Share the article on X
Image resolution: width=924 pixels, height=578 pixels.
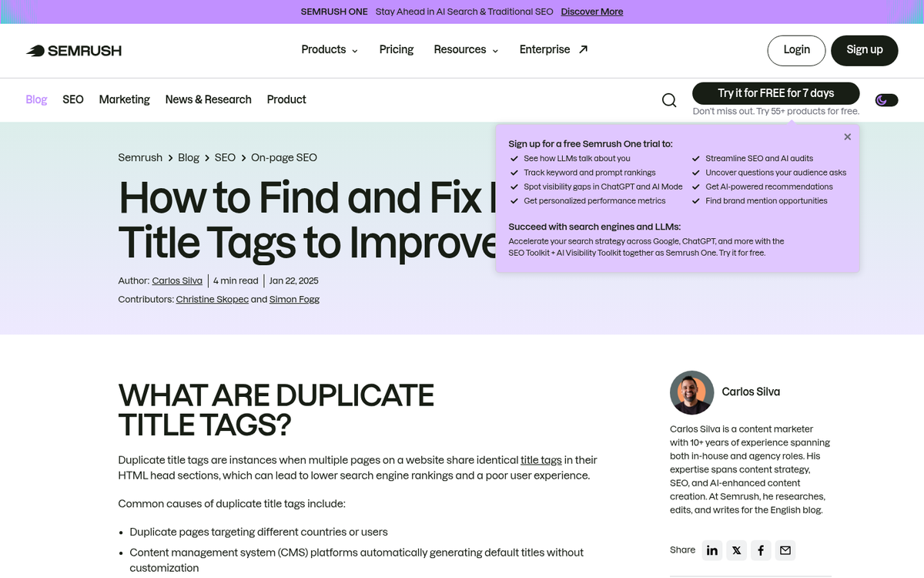(x=736, y=549)
